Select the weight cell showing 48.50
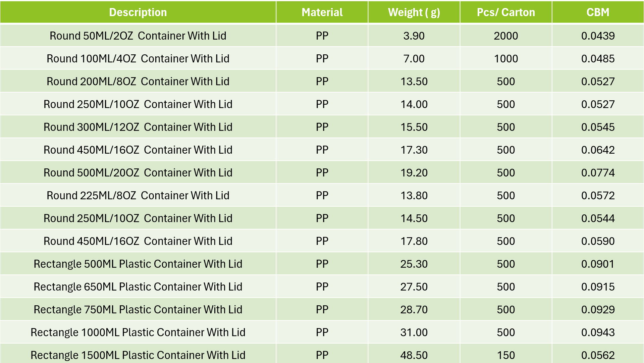 coord(414,355)
